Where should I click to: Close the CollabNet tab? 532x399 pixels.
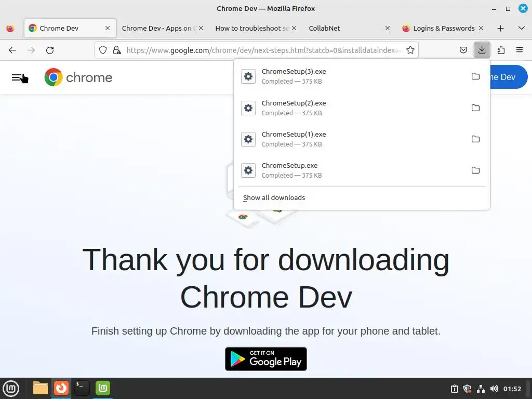388,28
